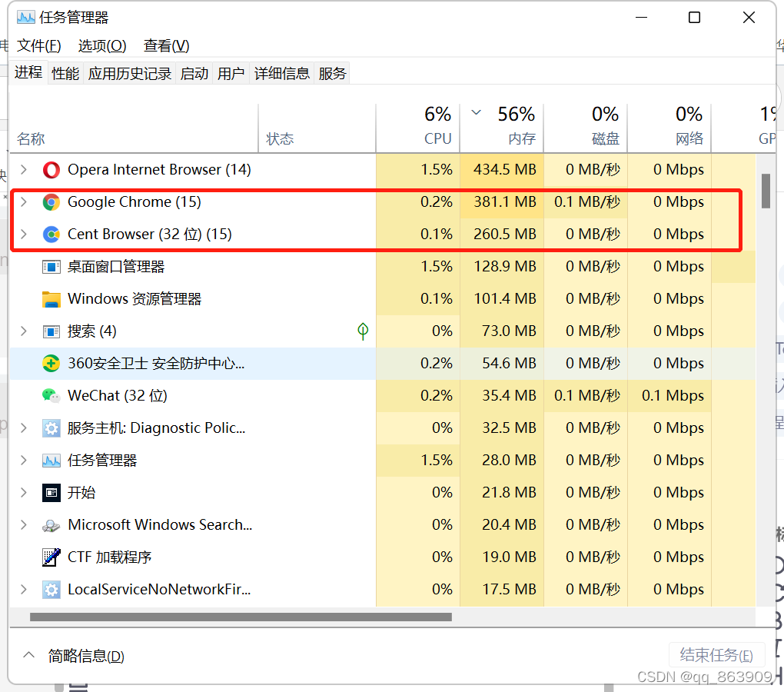Click the WeChat process icon
This screenshot has width=784, height=692.
point(51,395)
